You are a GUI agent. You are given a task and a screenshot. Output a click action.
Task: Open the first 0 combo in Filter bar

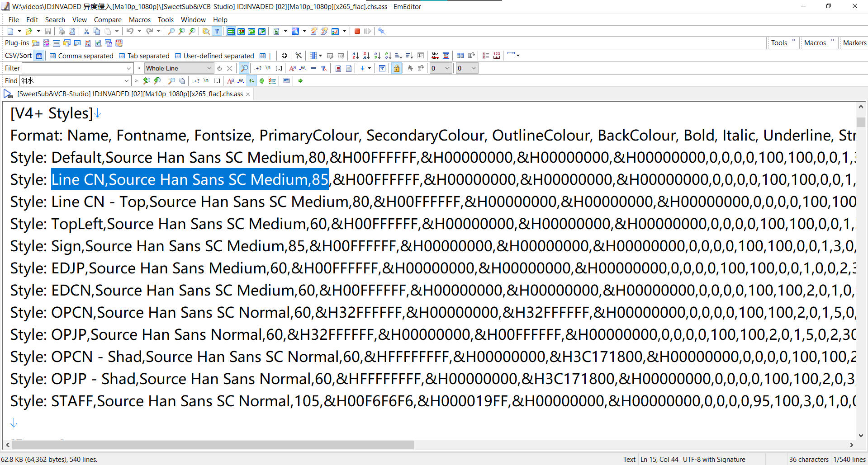[x=441, y=68]
